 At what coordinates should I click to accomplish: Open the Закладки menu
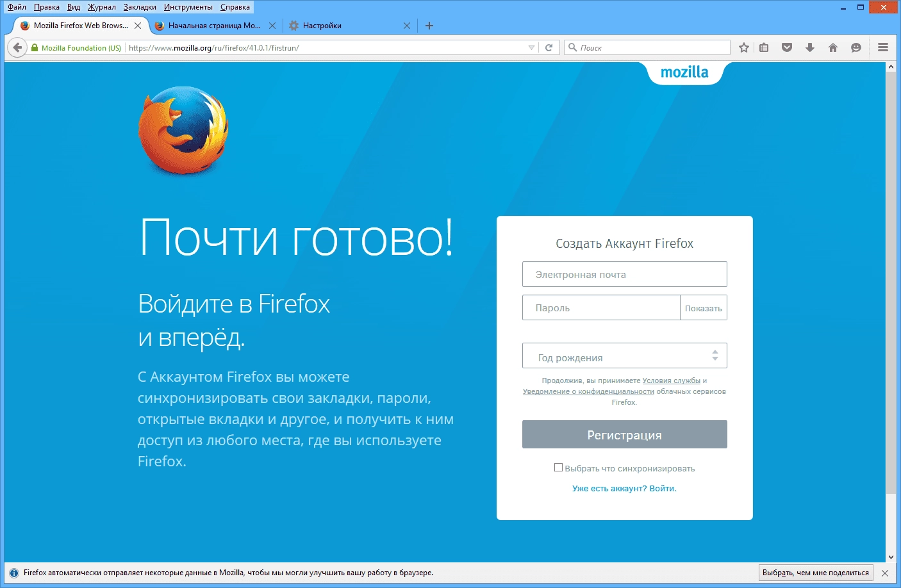click(140, 7)
